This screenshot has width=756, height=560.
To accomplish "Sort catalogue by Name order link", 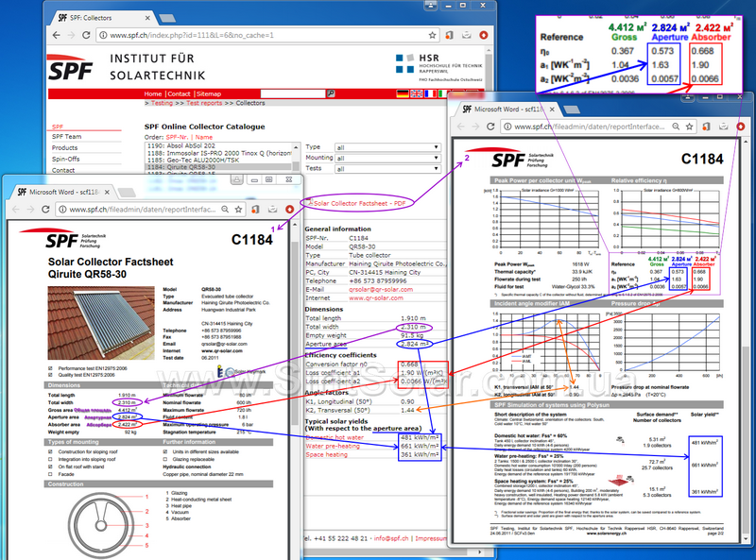I will [204, 137].
